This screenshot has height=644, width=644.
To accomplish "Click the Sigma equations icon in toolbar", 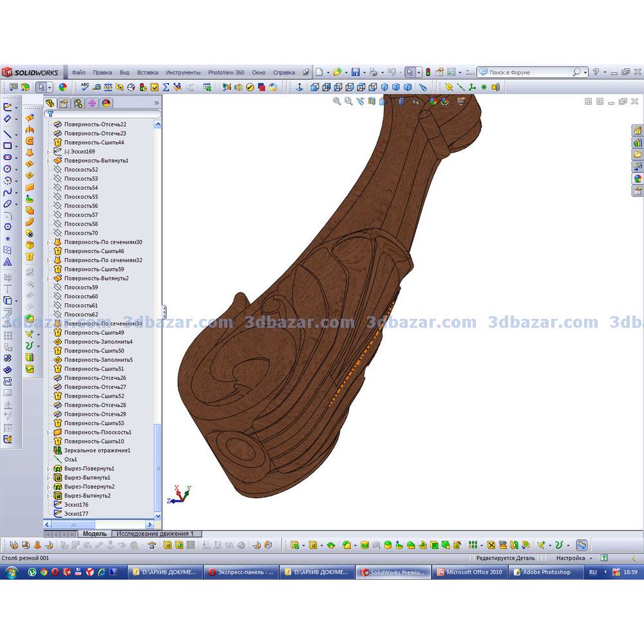I will tap(166, 87).
